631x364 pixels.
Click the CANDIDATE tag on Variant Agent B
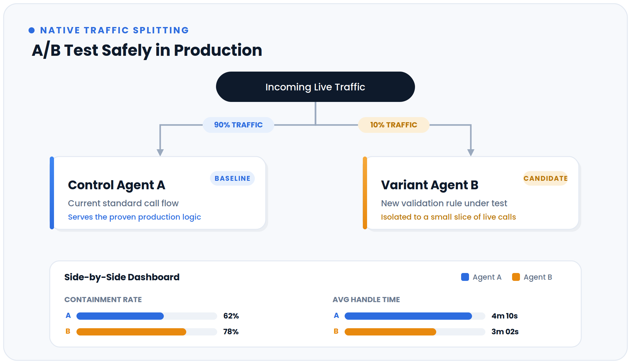click(545, 178)
